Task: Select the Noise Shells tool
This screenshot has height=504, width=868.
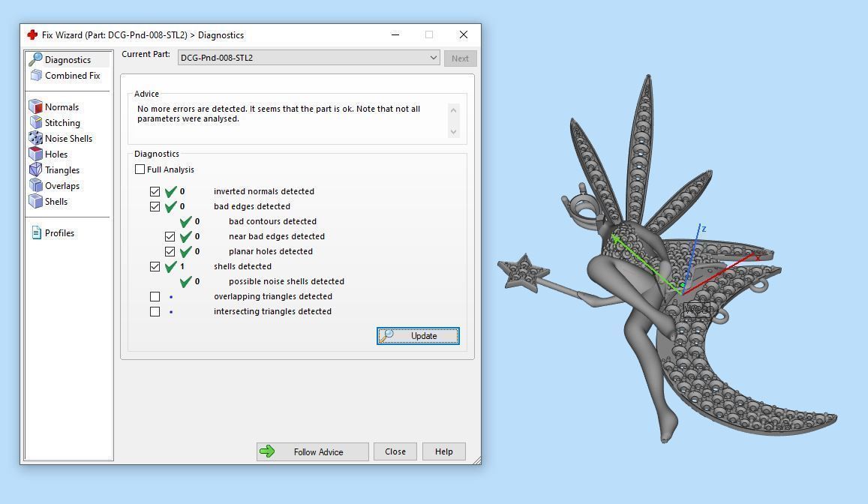Action: point(61,138)
